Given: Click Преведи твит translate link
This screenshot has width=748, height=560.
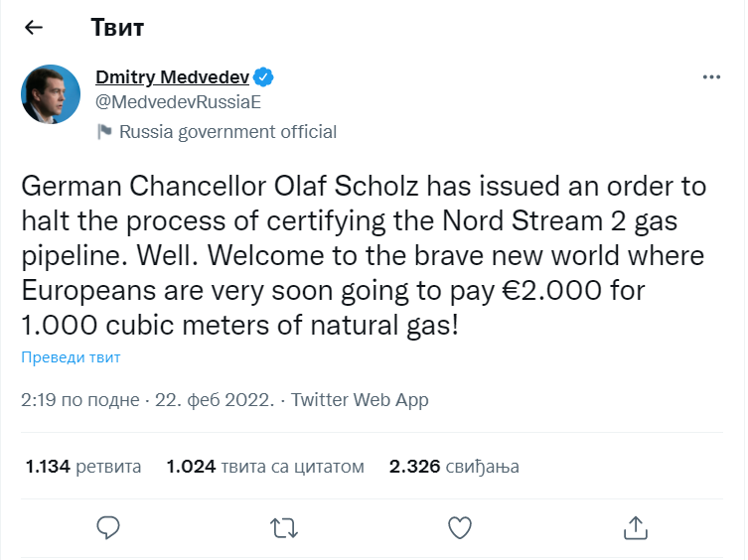Looking at the screenshot, I should click(71, 357).
